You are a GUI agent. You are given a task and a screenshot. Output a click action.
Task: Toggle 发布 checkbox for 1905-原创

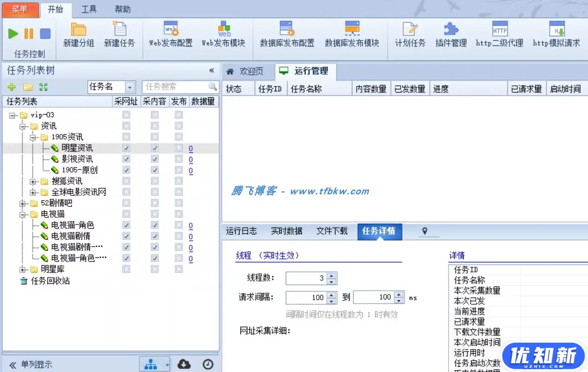(179, 170)
